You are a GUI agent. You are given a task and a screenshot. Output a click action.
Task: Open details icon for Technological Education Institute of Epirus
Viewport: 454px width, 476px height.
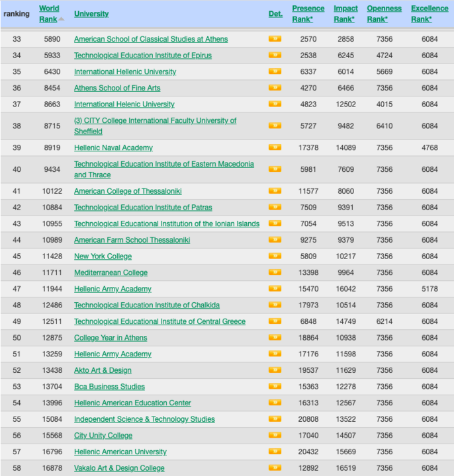275,56
